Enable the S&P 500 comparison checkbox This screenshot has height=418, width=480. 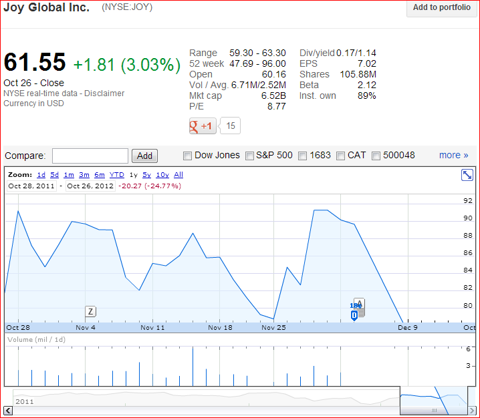pyautogui.click(x=249, y=156)
